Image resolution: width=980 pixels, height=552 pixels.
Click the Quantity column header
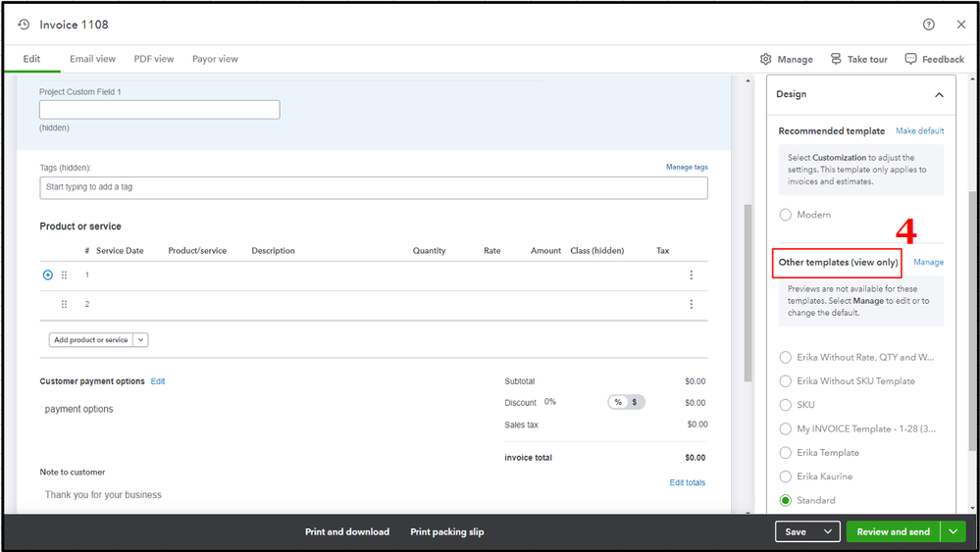429,250
